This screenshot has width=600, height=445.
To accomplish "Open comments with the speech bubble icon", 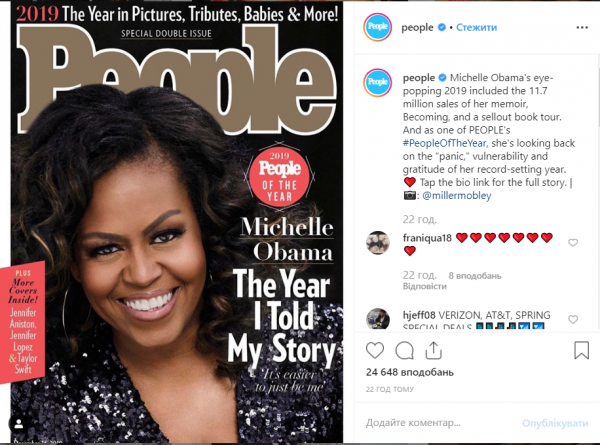I will click(x=404, y=350).
